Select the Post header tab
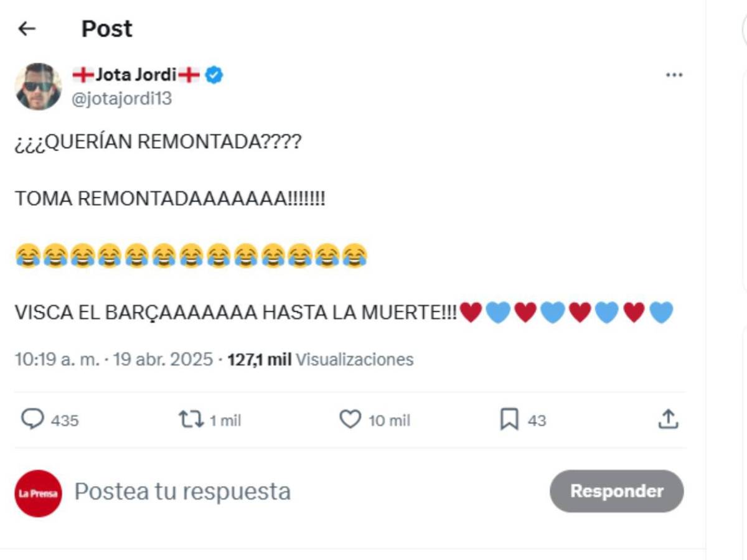 tap(107, 28)
